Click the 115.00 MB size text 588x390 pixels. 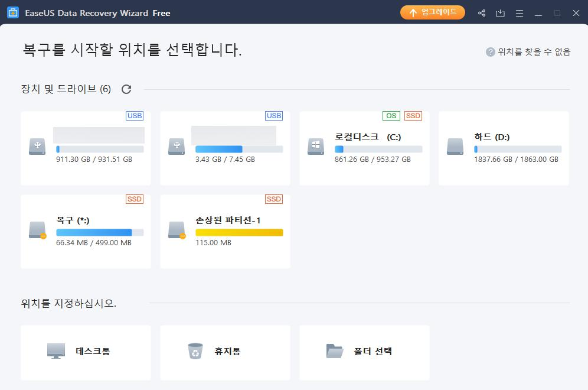[x=213, y=243]
